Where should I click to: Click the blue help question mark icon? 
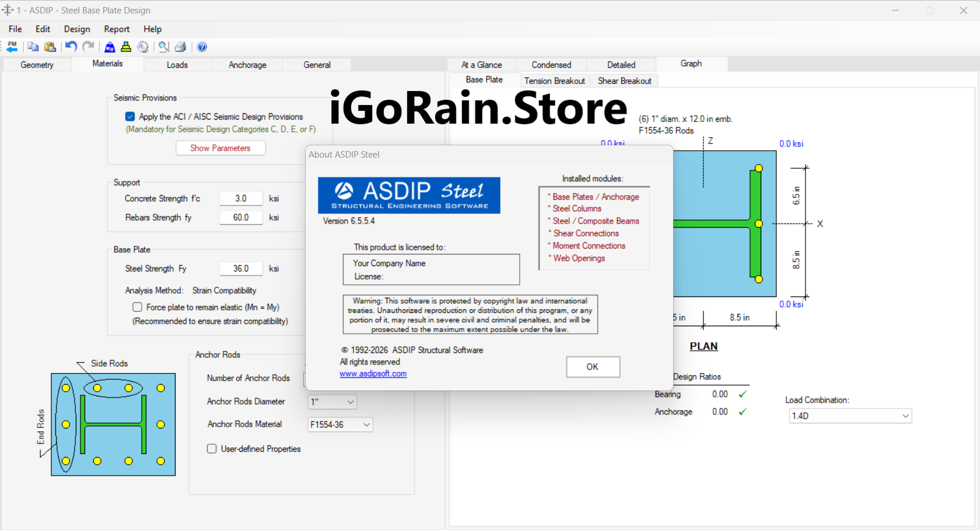click(202, 47)
